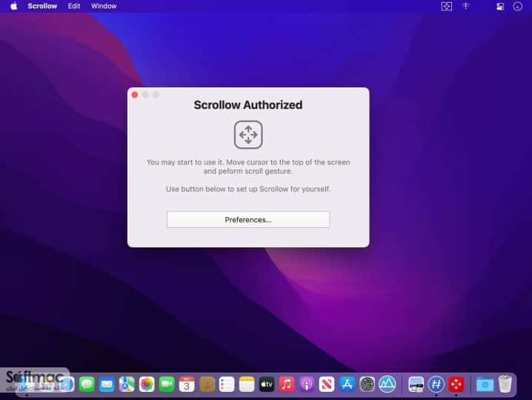
Task: Open the Apple menu
Action: pyautogui.click(x=14, y=6)
